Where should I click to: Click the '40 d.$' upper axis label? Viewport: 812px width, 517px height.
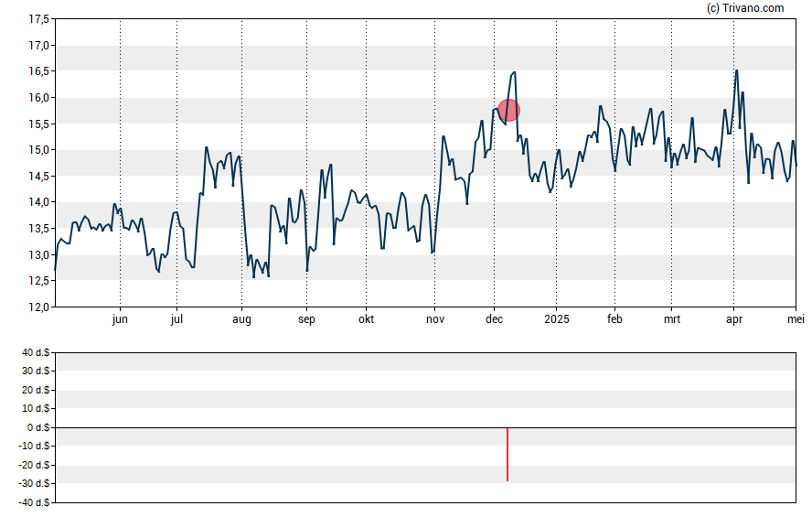pos(36,353)
